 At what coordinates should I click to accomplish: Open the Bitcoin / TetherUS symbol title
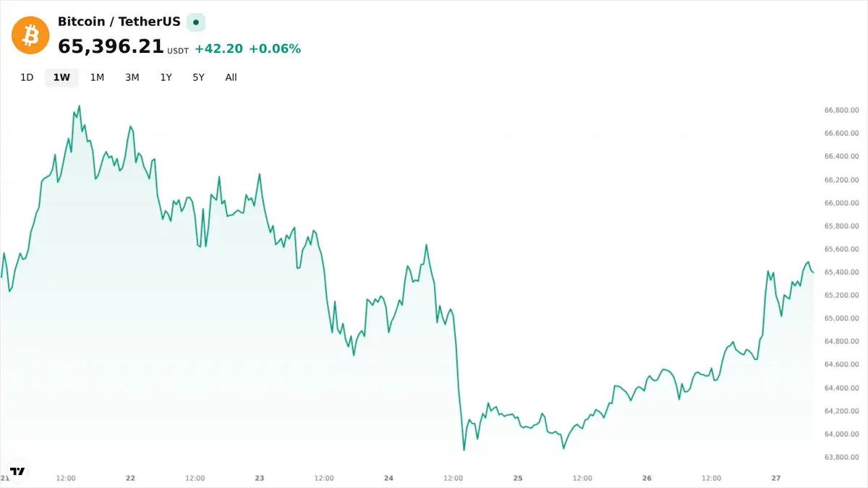point(119,22)
